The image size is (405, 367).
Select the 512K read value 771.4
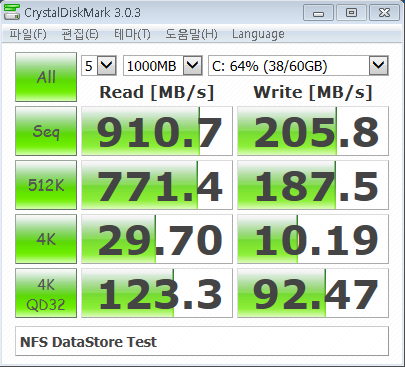tap(157, 185)
